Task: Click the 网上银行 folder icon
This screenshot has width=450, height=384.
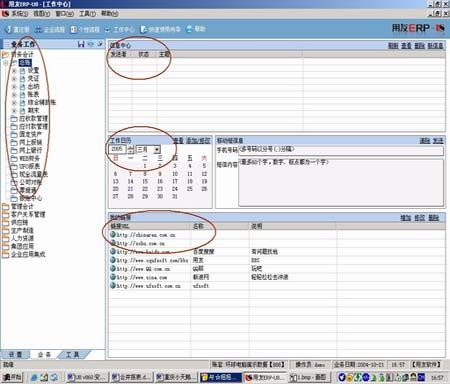Action: [14, 150]
